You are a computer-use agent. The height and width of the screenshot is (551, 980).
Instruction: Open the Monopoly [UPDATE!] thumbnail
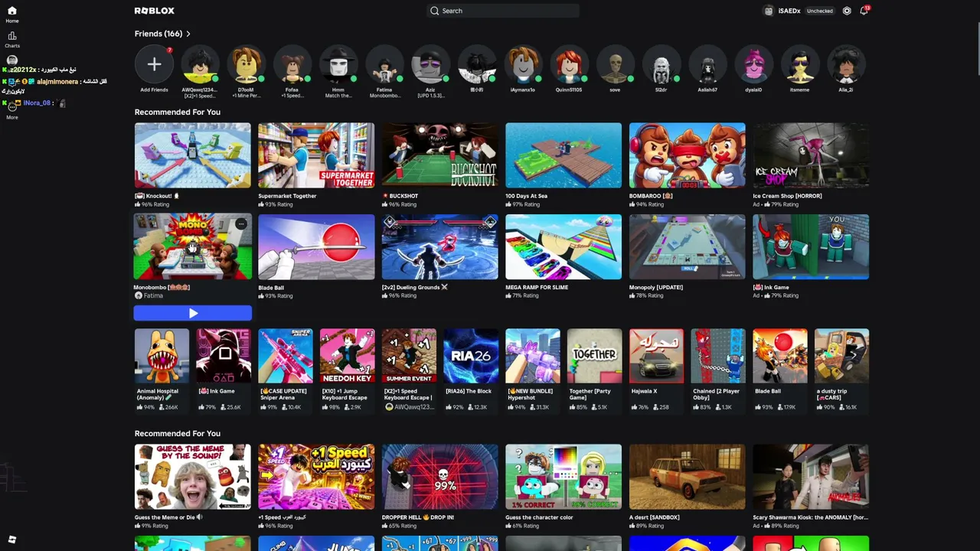click(687, 246)
